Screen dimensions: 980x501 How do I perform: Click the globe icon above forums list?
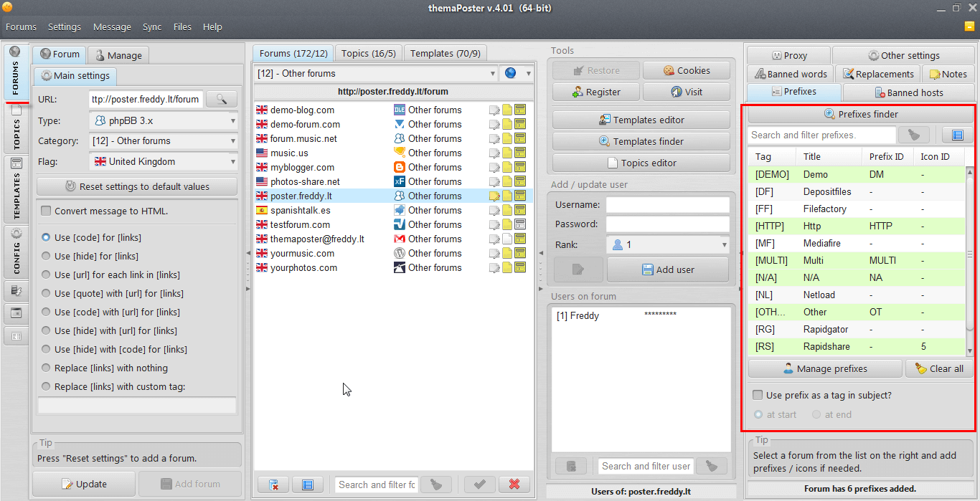pos(511,73)
